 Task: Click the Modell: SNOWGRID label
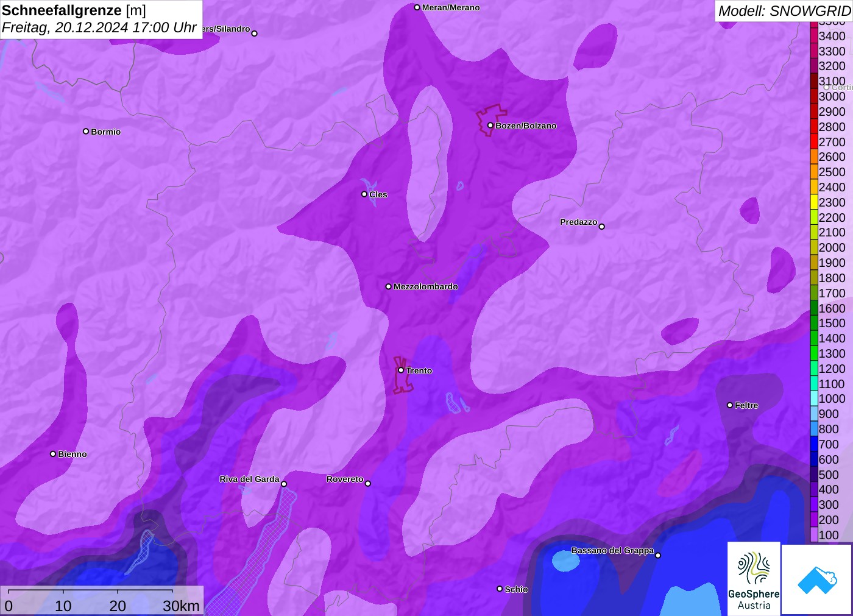(784, 11)
